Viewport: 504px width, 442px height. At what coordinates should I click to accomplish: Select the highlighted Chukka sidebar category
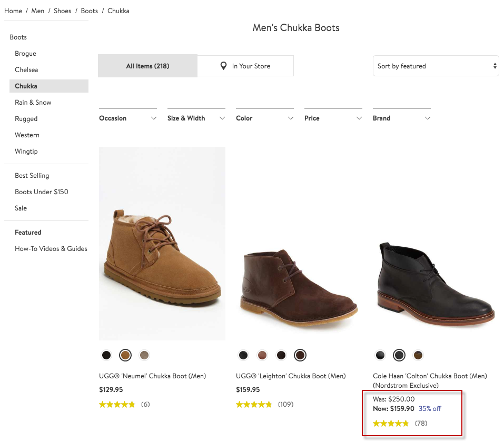[49, 86]
